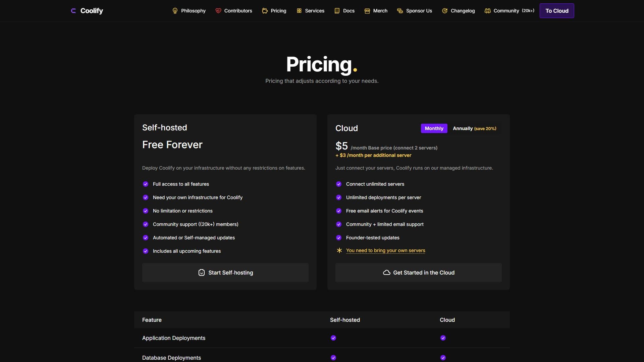Image resolution: width=644 pixels, height=362 pixels.
Task: Click Community support ((20k+) members) text
Action: pyautogui.click(x=196, y=224)
